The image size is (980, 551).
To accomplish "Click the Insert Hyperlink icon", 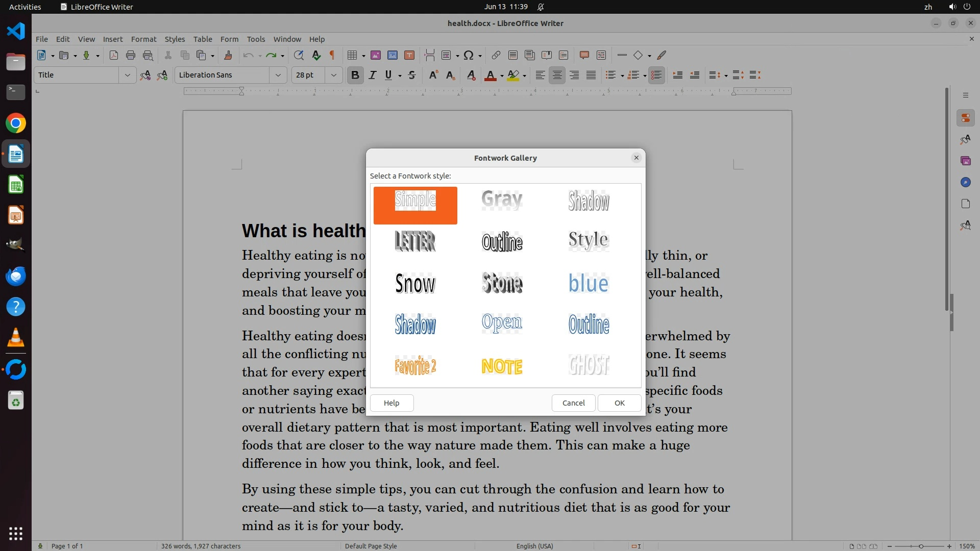I will tap(496, 55).
